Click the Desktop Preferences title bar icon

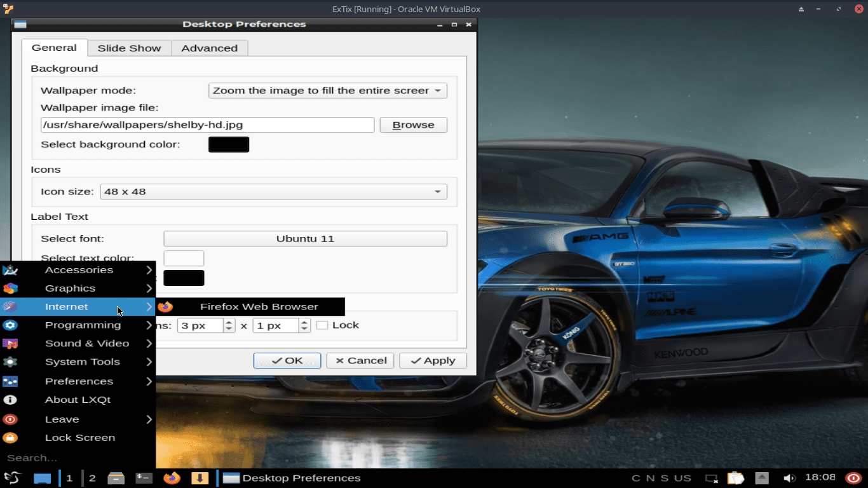point(20,24)
